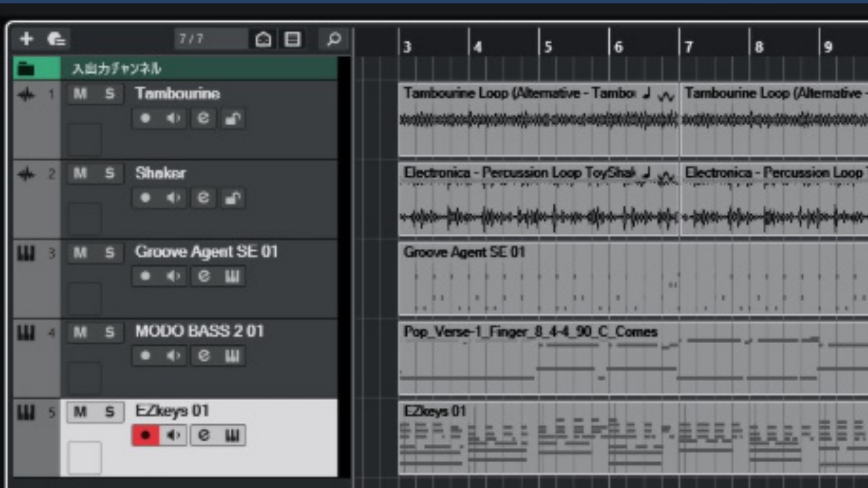
Task: Toggle the lock on the Shaker track
Action: (232, 198)
